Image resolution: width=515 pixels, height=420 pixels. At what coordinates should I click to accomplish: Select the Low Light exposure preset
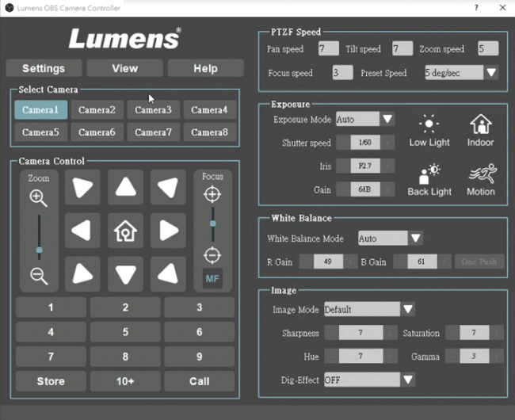click(429, 130)
